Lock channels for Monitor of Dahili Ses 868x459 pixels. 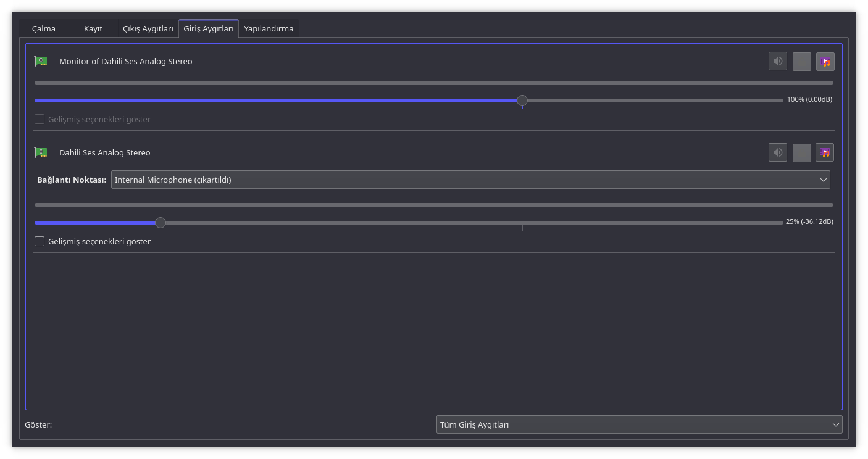[802, 61]
